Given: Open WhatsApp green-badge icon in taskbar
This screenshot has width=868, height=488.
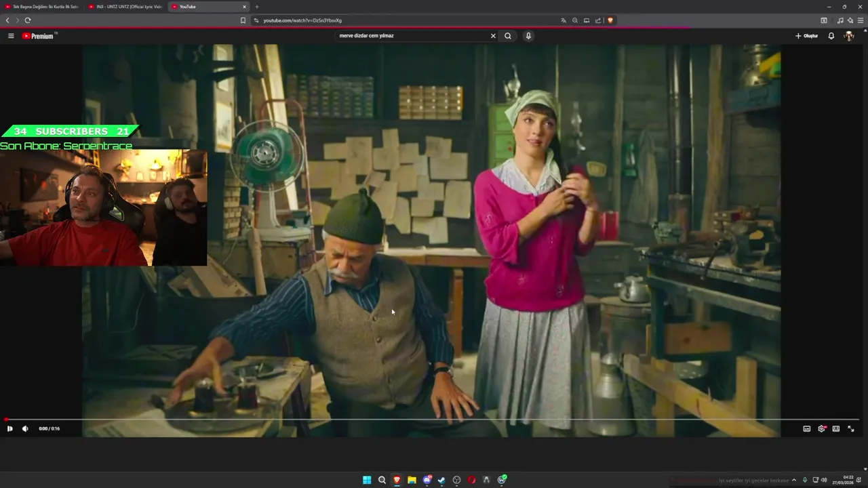Looking at the screenshot, I should click(502, 480).
